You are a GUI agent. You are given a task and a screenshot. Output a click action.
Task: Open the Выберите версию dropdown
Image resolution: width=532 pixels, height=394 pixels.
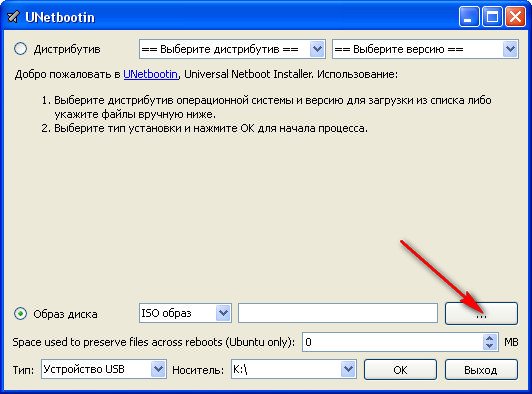[x=425, y=49]
